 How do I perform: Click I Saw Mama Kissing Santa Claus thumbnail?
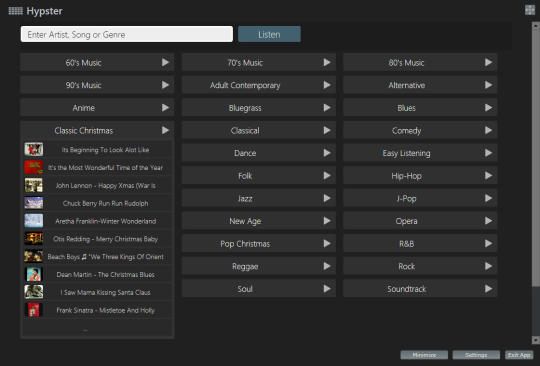tap(34, 292)
